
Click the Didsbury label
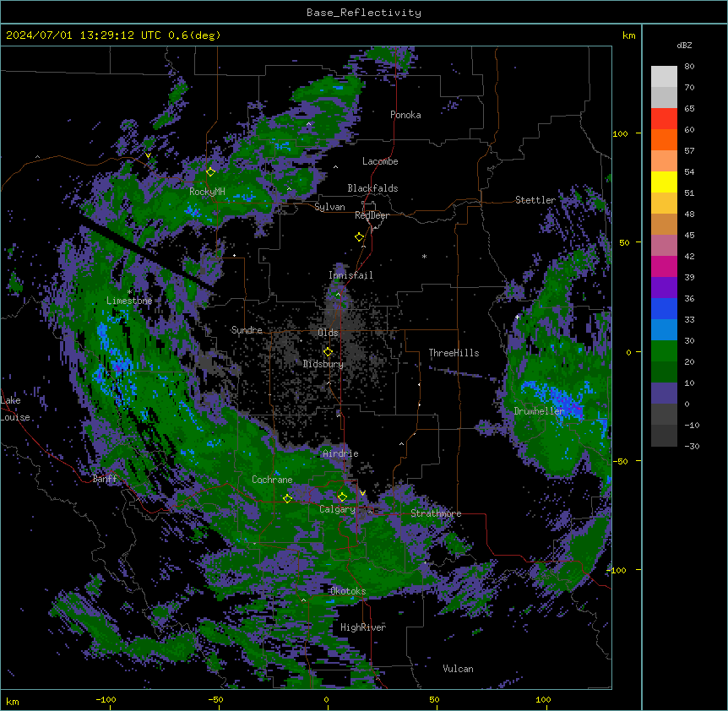323,364
